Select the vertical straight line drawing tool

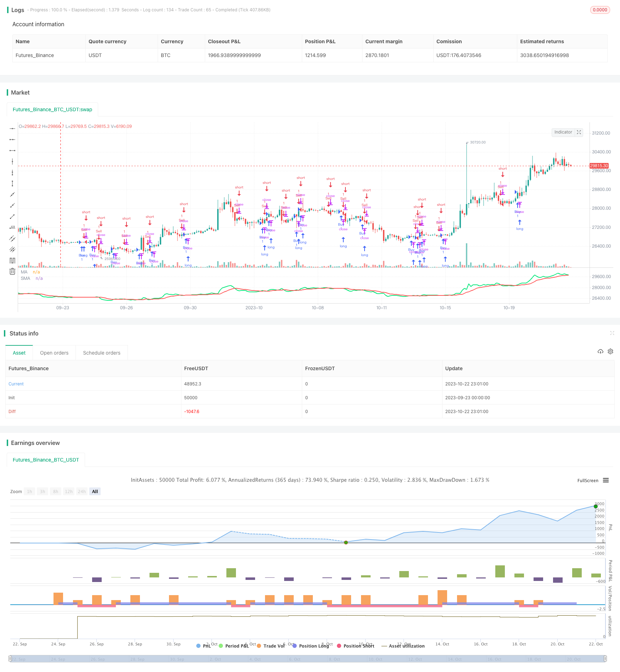12,162
